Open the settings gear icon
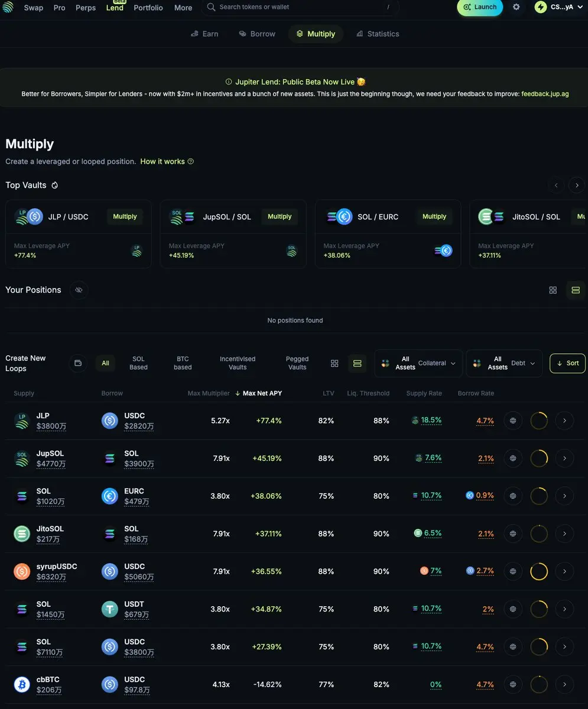Image resolution: width=588 pixels, height=709 pixels. (x=516, y=7)
